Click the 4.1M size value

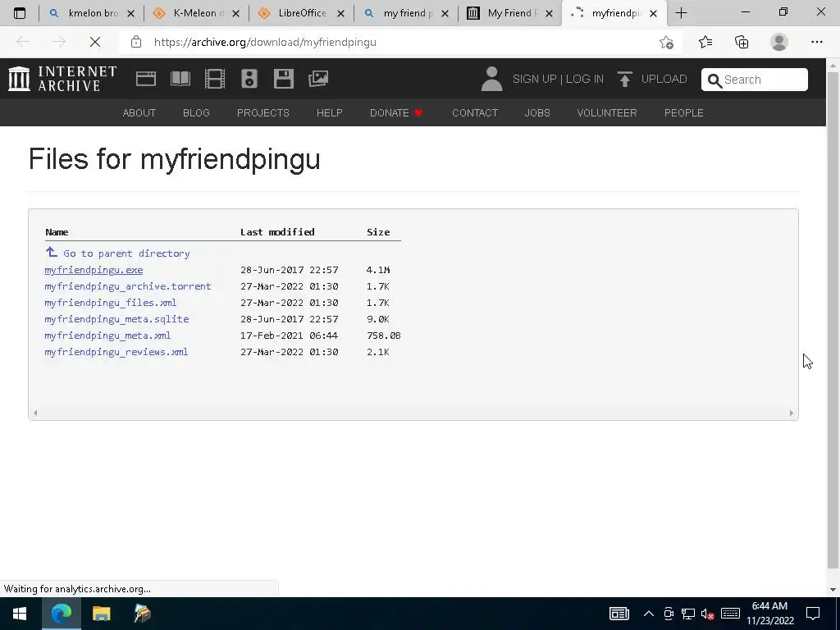tap(378, 270)
